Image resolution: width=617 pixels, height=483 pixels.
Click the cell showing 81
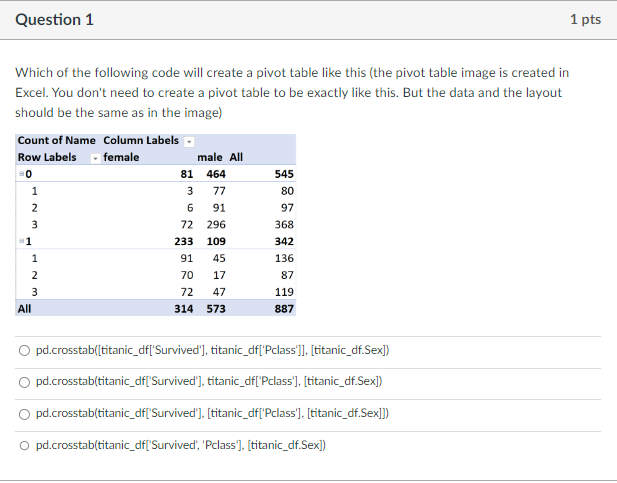pyautogui.click(x=187, y=174)
